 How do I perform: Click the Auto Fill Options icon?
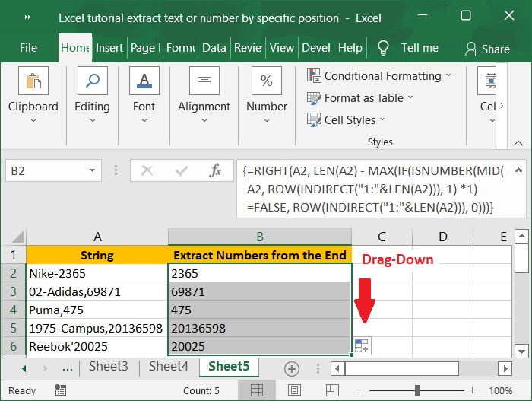click(362, 345)
